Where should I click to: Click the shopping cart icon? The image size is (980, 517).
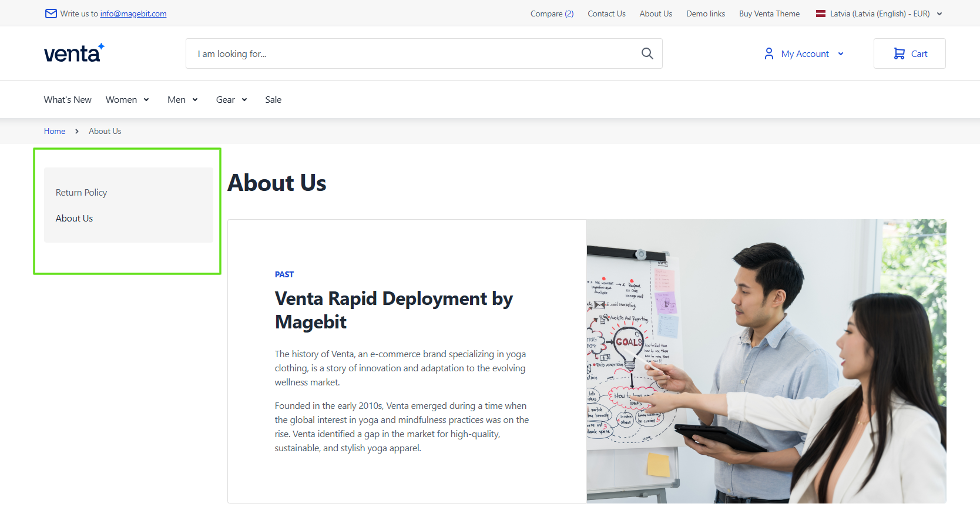pyautogui.click(x=899, y=53)
